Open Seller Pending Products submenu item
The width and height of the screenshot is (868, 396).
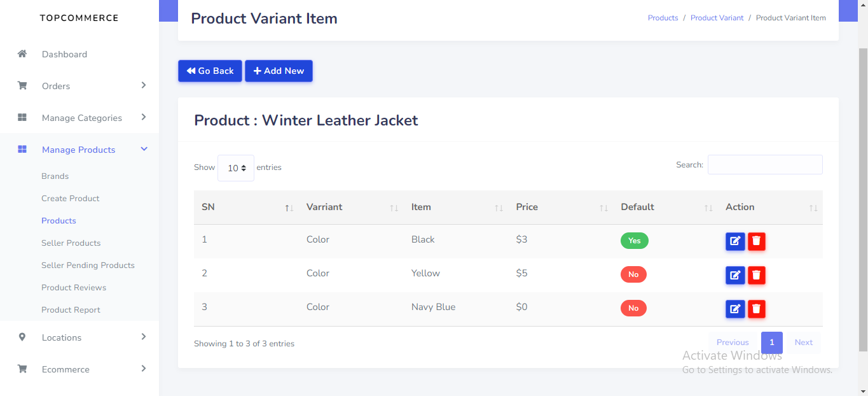pos(88,265)
